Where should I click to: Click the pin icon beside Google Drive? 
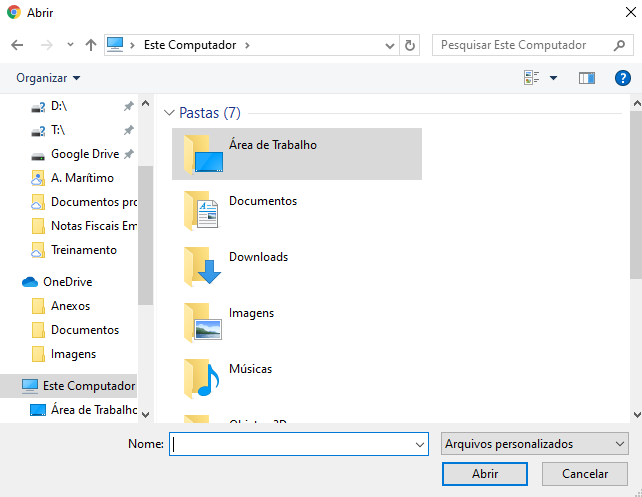coord(129,154)
